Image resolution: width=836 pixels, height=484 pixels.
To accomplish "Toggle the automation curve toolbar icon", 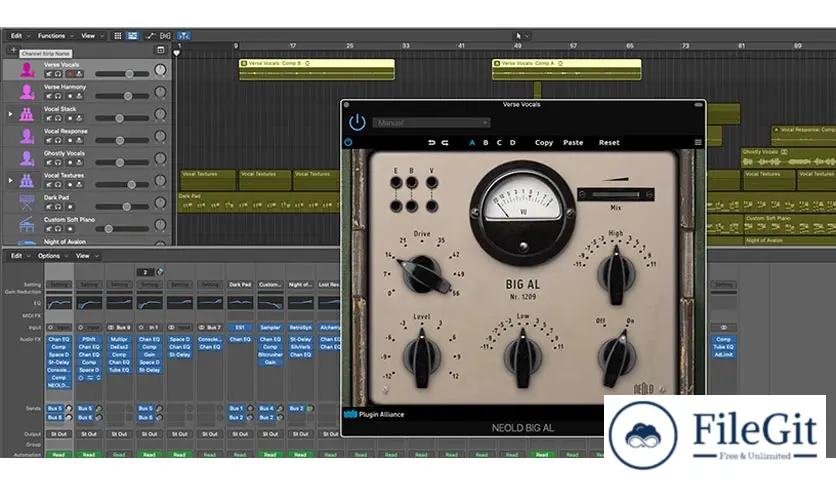I will coord(150,36).
